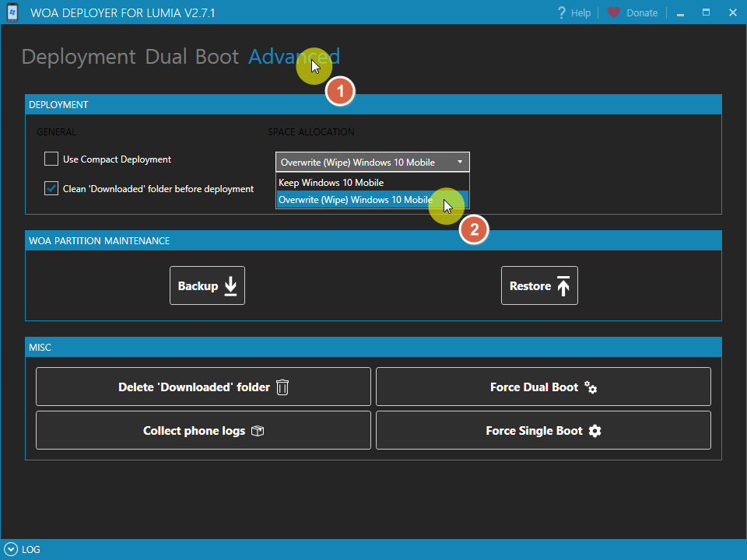Screen dimensions: 747x560
Task: Open Help via the question mark icon
Action: (x=562, y=13)
